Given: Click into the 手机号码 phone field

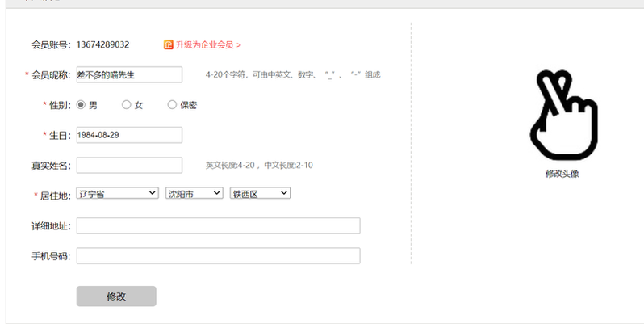Looking at the screenshot, I should tap(218, 256).
